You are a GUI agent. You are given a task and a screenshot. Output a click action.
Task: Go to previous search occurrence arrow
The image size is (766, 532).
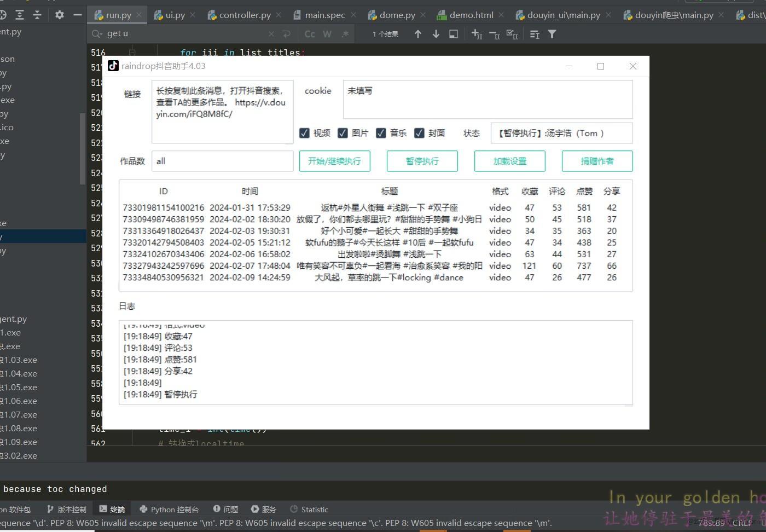418,34
